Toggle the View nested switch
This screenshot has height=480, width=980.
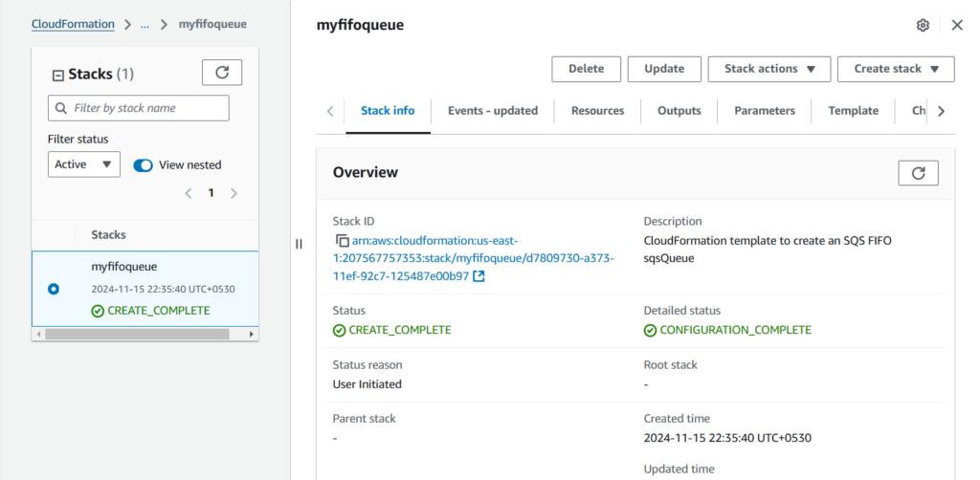[144, 165]
